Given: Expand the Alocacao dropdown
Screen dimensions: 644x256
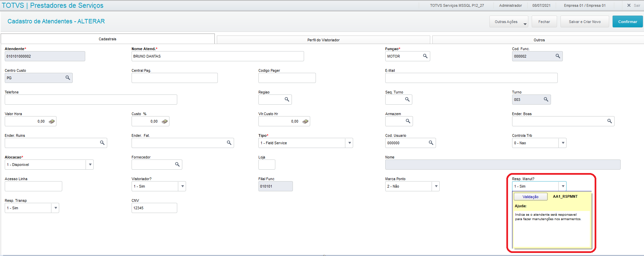Looking at the screenshot, I should point(90,165).
